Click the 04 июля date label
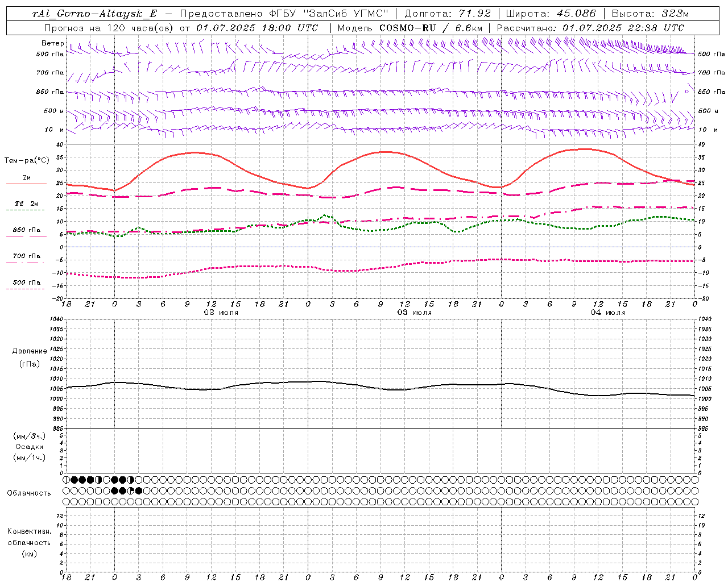The width and height of the screenshot is (728, 582). pyautogui.click(x=608, y=313)
